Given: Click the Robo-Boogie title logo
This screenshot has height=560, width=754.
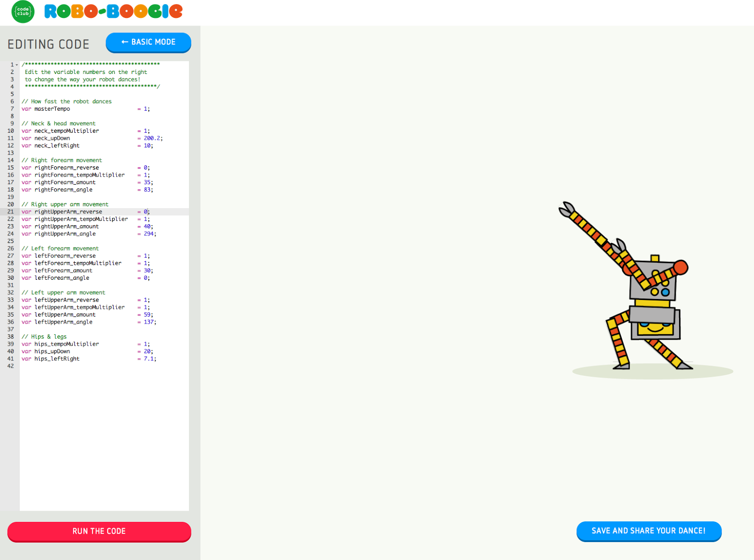Looking at the screenshot, I should [114, 11].
